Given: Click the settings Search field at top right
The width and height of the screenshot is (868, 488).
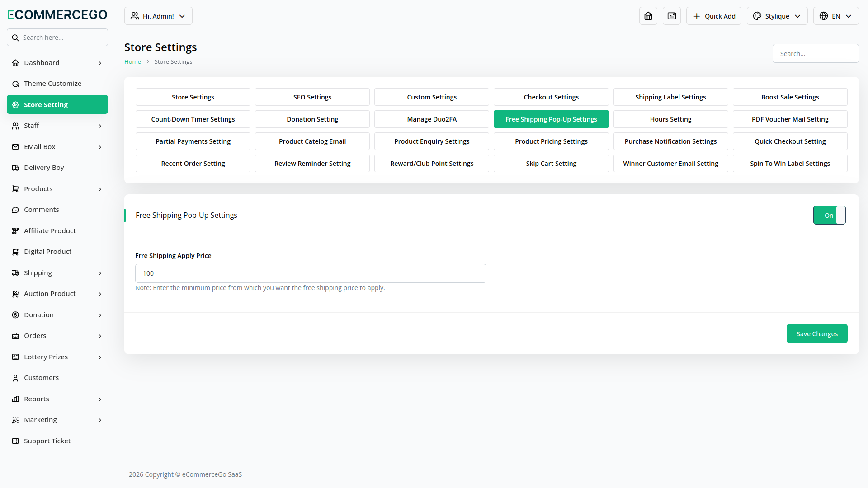Looking at the screenshot, I should (816, 53).
